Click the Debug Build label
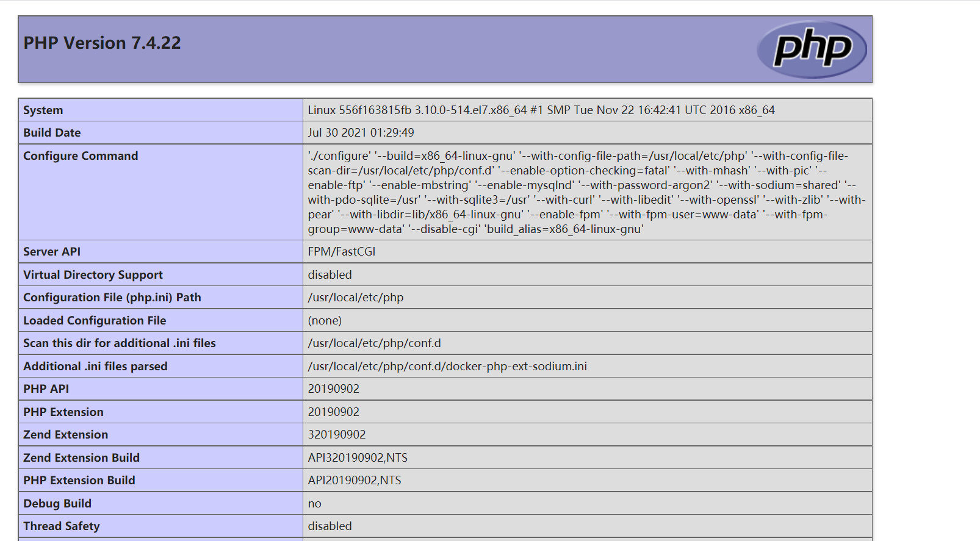Viewport: 980px width, 541px height. pos(57,503)
